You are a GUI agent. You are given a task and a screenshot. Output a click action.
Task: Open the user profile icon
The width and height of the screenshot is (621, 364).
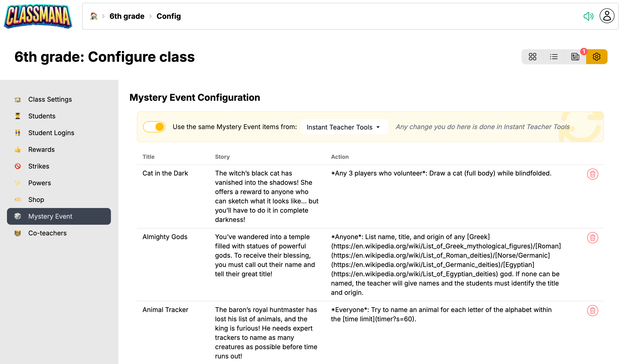607,16
